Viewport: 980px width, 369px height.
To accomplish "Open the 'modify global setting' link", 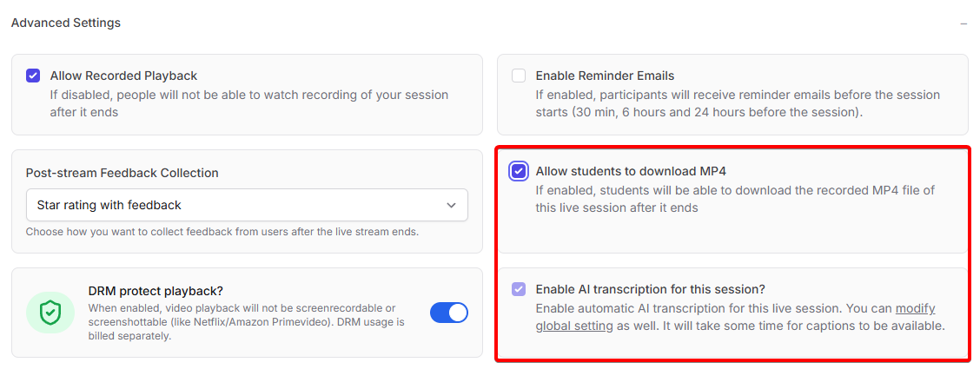I will click(915, 308).
